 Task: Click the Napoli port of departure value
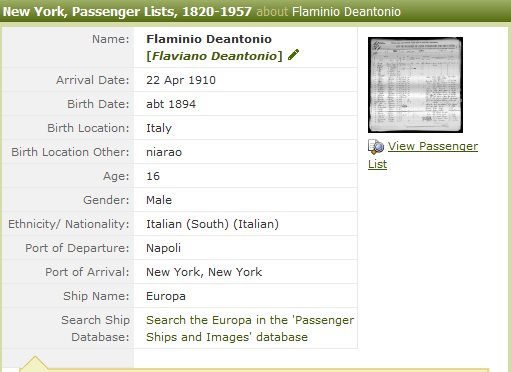[163, 248]
